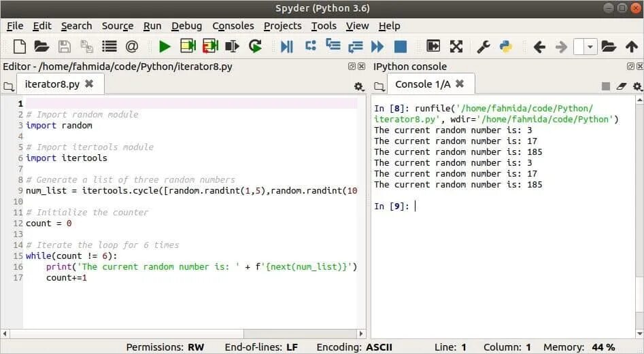644x354 pixels.
Task: Open the Help menu
Action: (x=389, y=26)
